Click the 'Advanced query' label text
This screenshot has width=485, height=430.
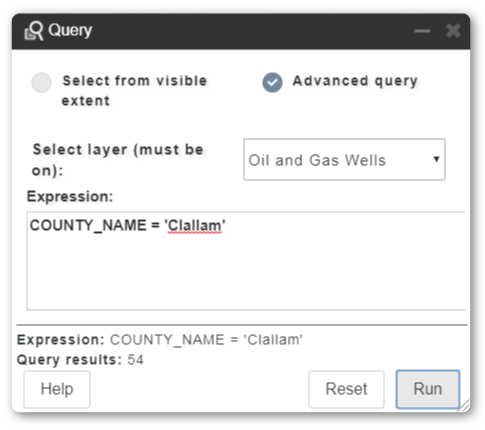point(355,81)
